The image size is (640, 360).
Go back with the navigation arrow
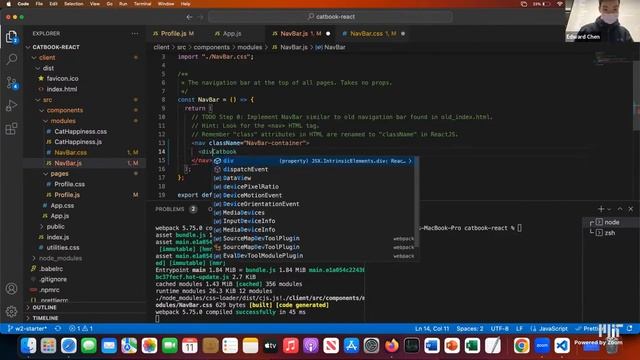[189, 17]
